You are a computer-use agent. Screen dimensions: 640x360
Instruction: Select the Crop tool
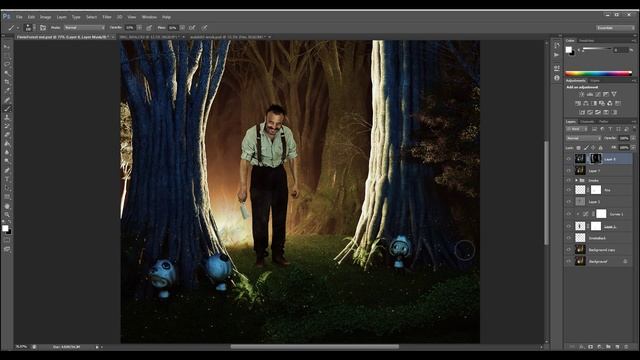click(7, 82)
